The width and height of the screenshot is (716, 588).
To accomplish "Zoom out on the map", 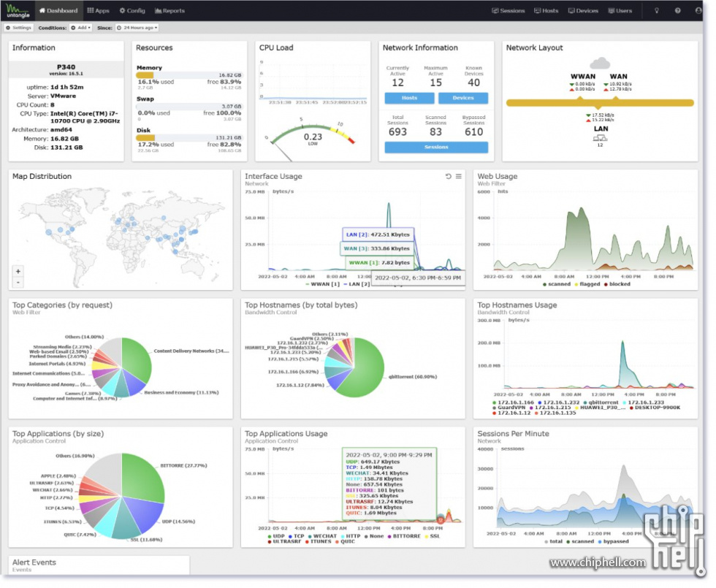I will tap(18, 282).
